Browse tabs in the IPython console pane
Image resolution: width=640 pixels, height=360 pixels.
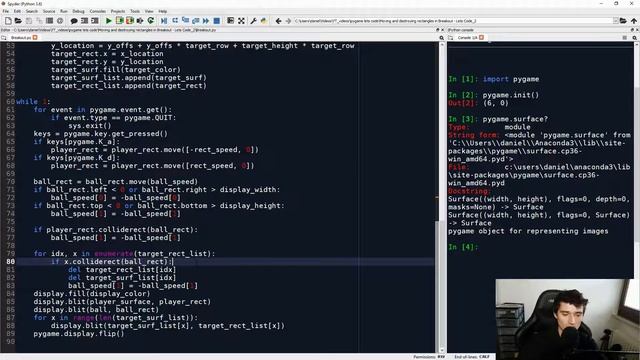(451, 38)
